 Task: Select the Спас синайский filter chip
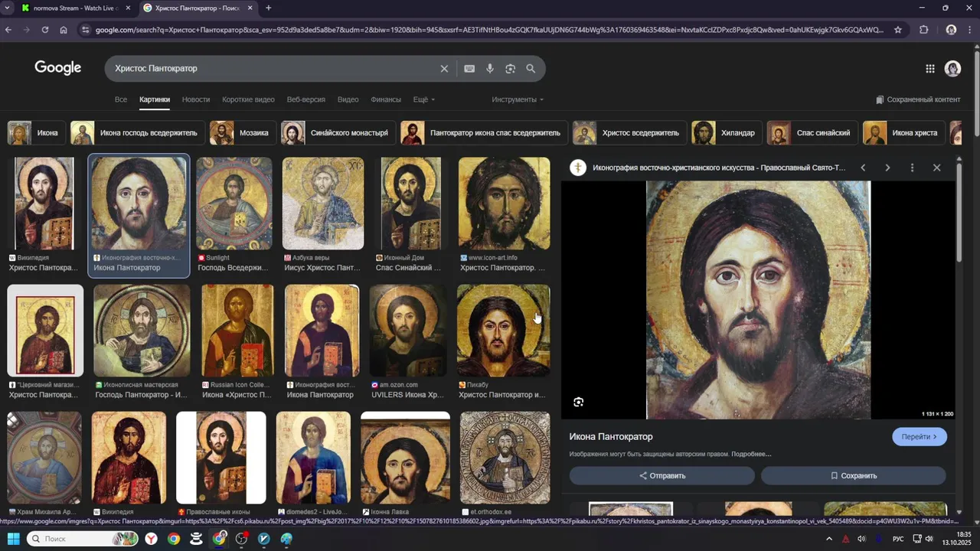[x=812, y=132]
